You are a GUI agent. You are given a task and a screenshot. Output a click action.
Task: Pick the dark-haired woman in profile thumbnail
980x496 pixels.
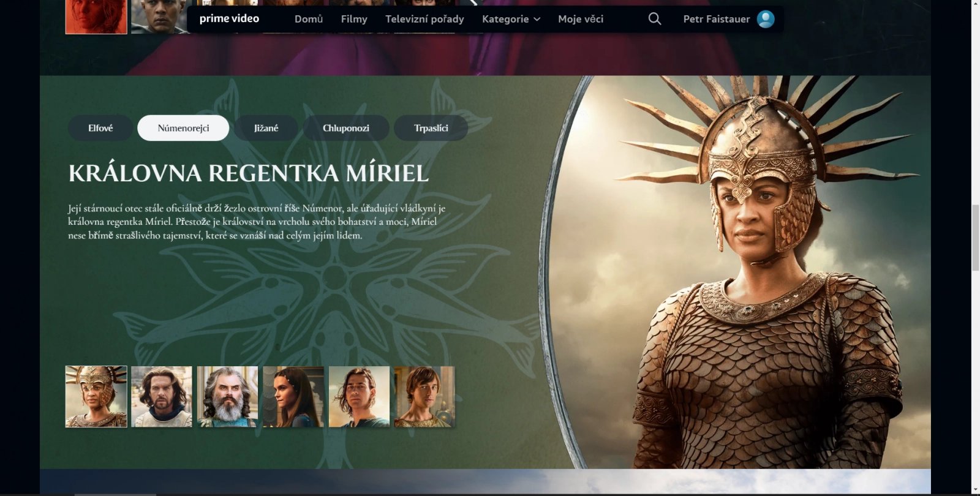[x=293, y=397]
